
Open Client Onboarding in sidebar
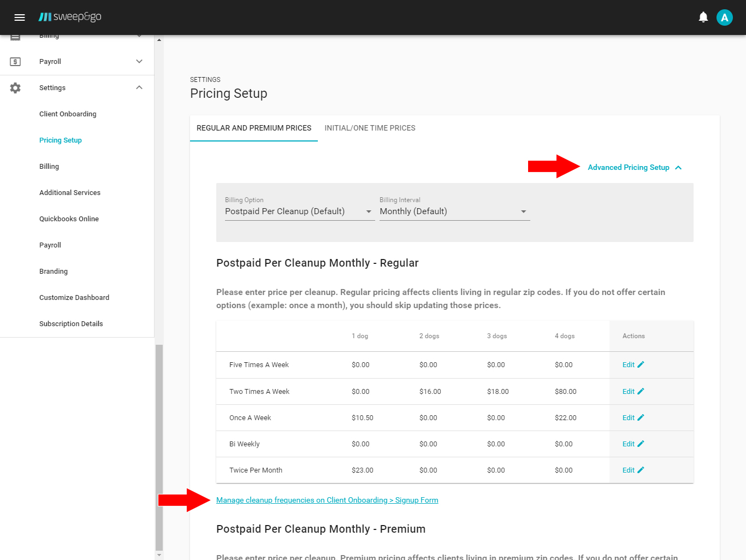pyautogui.click(x=68, y=114)
